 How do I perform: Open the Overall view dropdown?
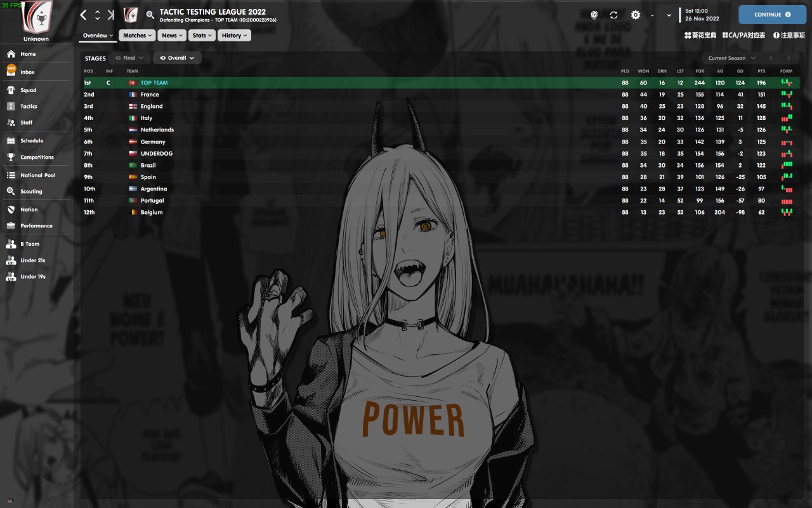(x=177, y=58)
